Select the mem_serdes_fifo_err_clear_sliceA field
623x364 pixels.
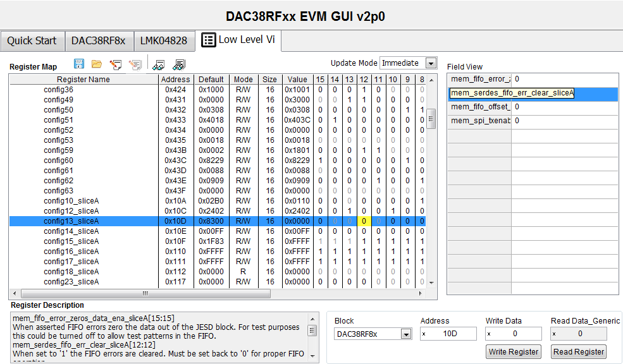(x=533, y=93)
